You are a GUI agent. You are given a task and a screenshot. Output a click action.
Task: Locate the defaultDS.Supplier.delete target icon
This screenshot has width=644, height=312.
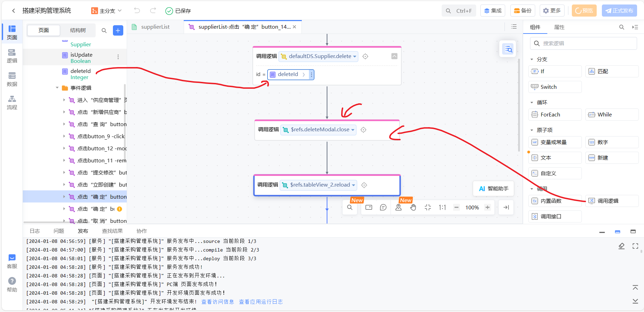coord(365,56)
